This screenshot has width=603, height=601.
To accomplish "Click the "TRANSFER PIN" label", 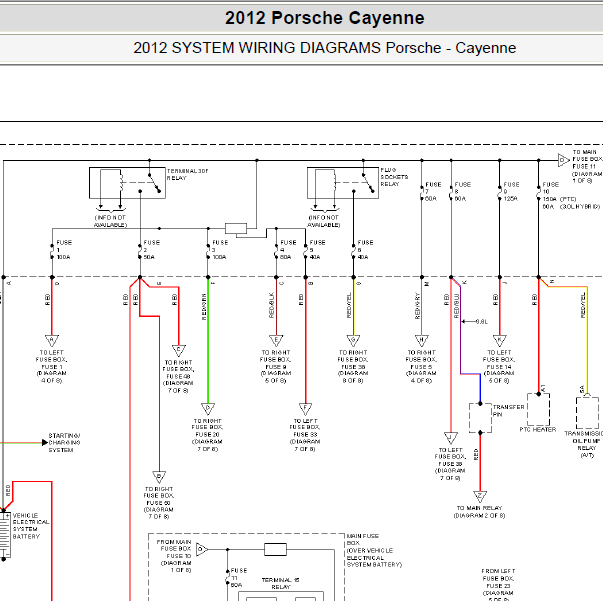I will pyautogui.click(x=508, y=410).
